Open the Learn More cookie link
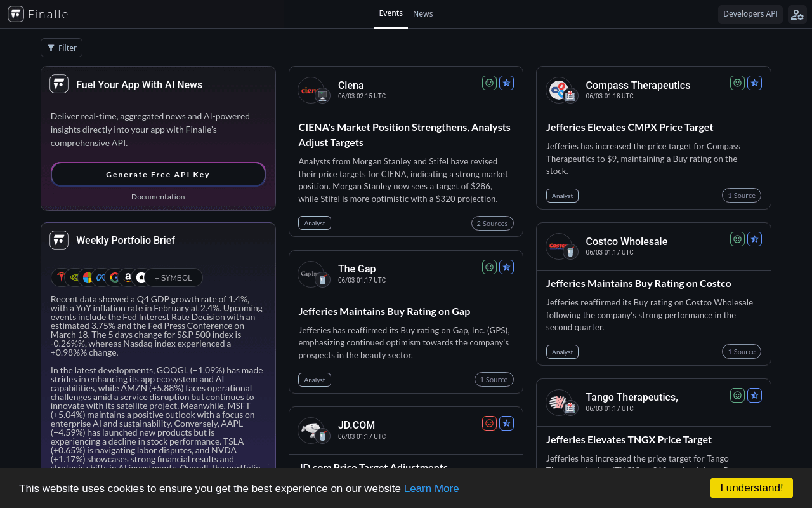The image size is (812, 508). 431,488
